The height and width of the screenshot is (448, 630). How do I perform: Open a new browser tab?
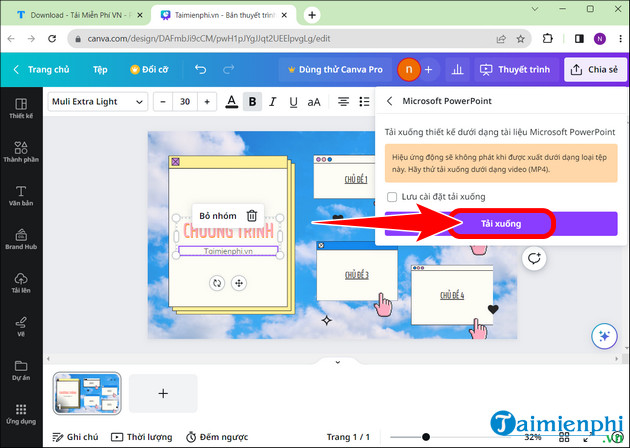coord(312,15)
